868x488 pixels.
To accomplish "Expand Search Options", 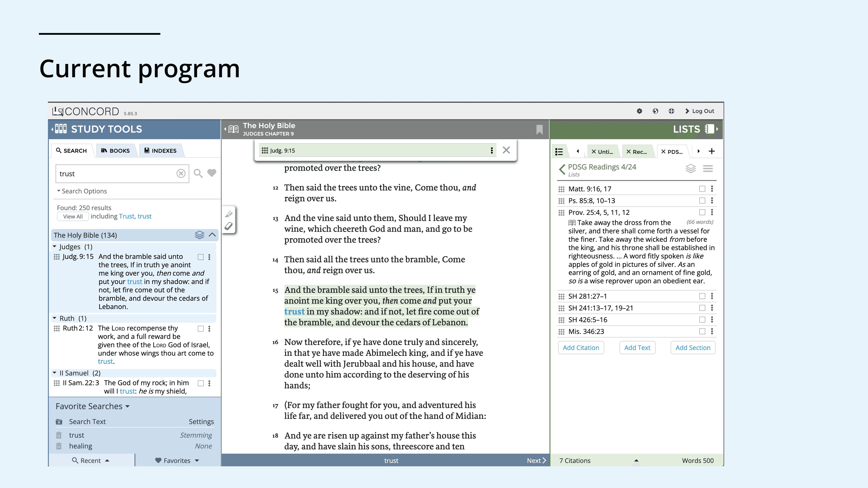I will (82, 191).
